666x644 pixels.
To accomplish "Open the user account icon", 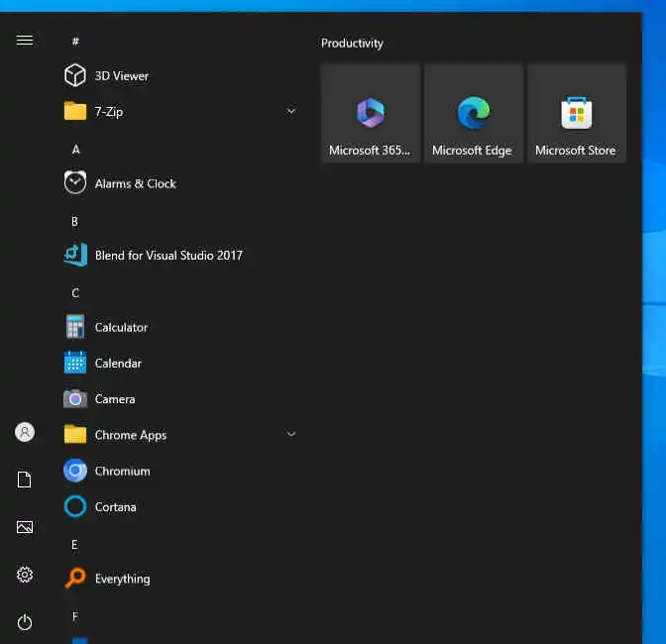I will (x=25, y=432).
